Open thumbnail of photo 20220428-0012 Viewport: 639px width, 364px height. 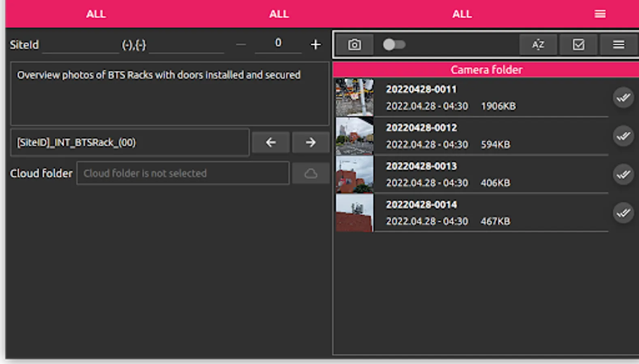pos(355,136)
